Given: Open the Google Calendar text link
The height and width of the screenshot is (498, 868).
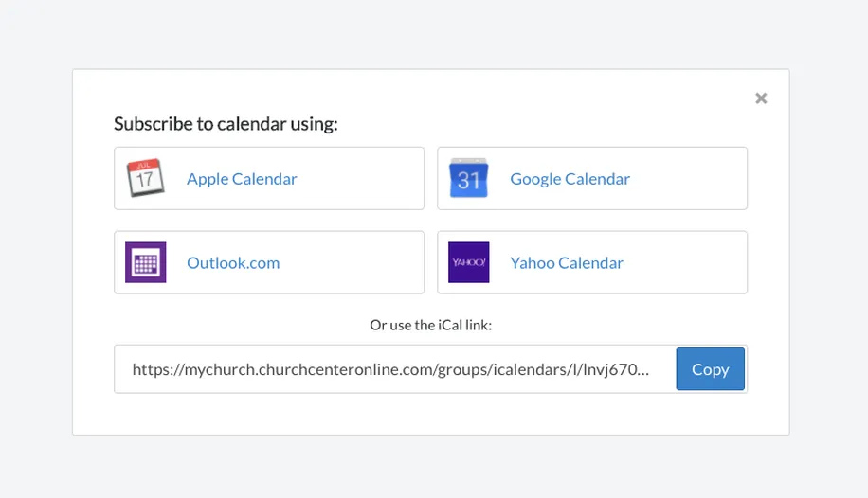Looking at the screenshot, I should (570, 179).
